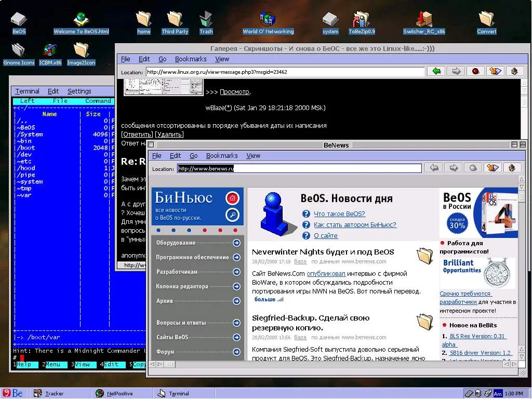Image resolution: width=532 pixels, height=399 pixels.
Task: Open the 'Оборудование' section in the BeNews sidebar
Action: (198, 243)
